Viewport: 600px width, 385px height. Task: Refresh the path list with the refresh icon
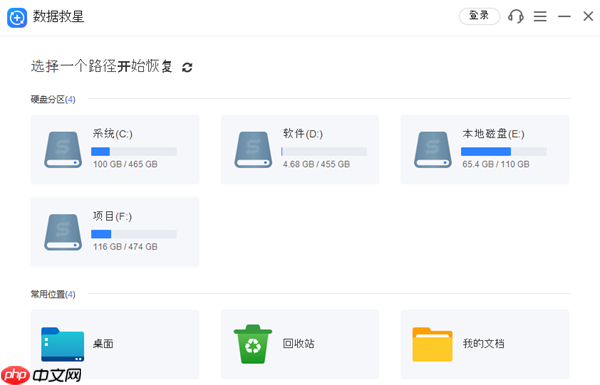187,67
